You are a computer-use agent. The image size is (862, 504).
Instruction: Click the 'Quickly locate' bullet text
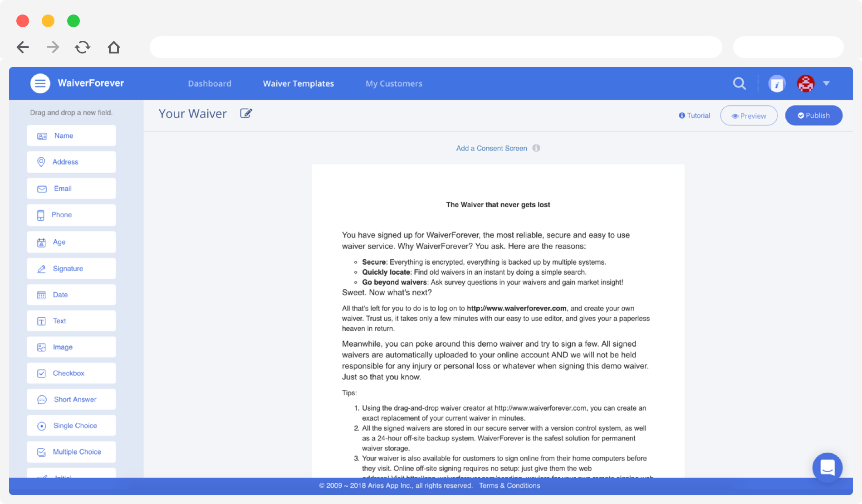coord(386,272)
